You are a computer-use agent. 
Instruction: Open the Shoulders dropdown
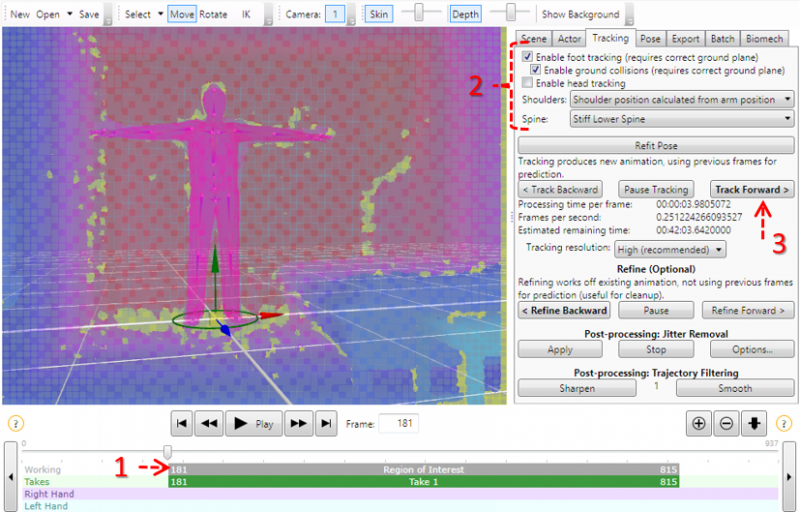click(682, 99)
